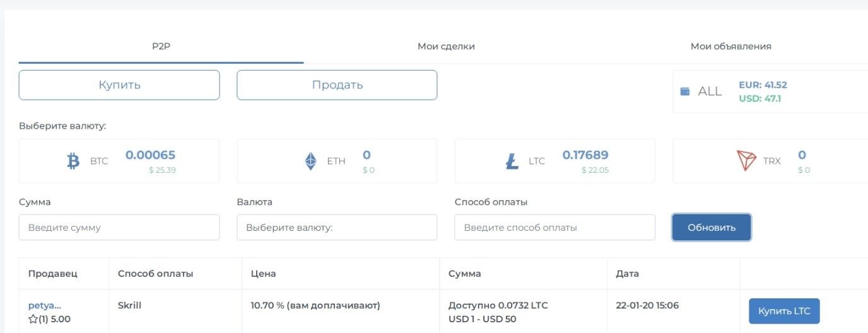Click the Способ оплаты input field
The height and width of the screenshot is (333, 868).
click(554, 228)
